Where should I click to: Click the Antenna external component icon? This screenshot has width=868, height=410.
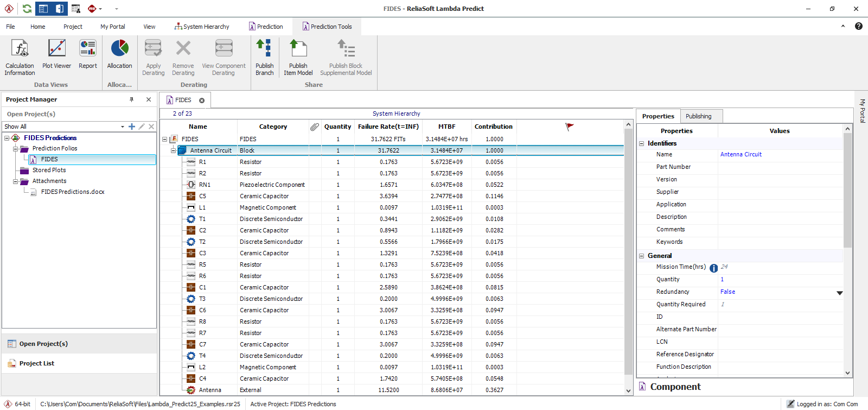tap(191, 390)
